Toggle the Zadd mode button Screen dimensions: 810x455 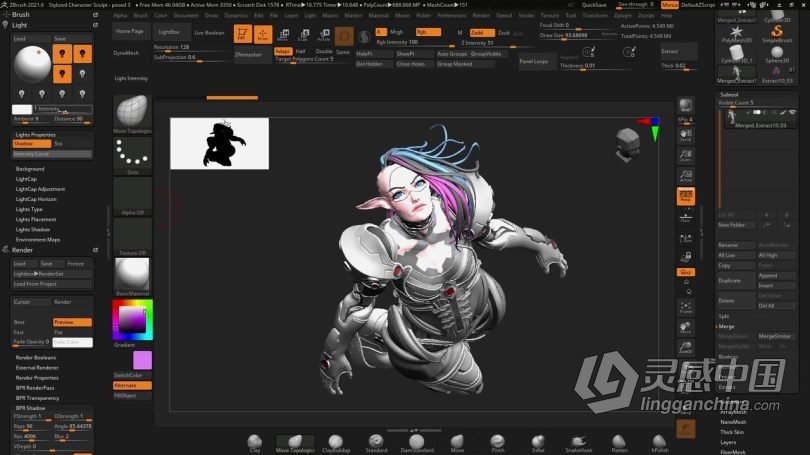pyautogui.click(x=481, y=33)
